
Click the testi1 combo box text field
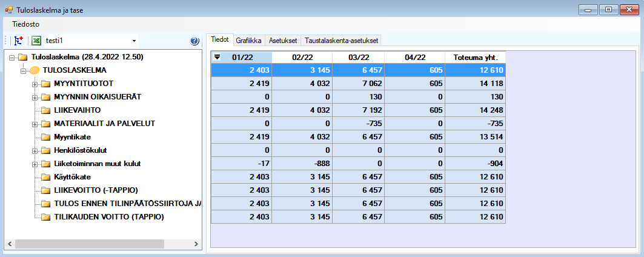point(87,41)
